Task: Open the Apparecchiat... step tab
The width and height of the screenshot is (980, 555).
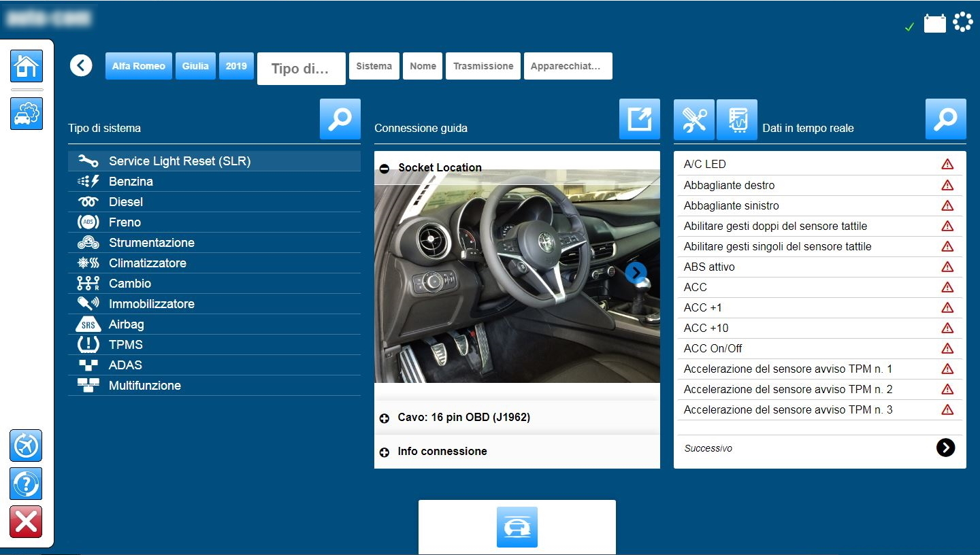Action: 568,66
